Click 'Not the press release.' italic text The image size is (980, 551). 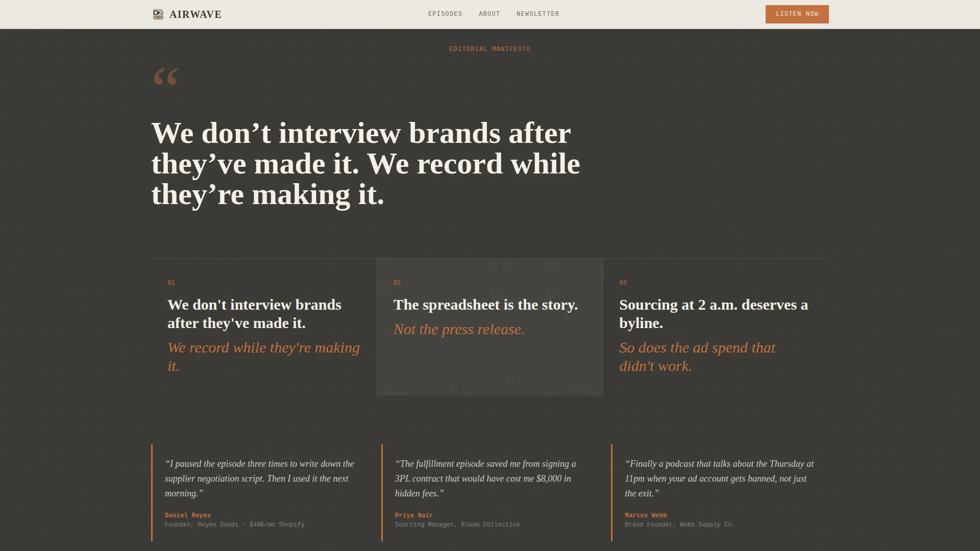[x=459, y=329]
